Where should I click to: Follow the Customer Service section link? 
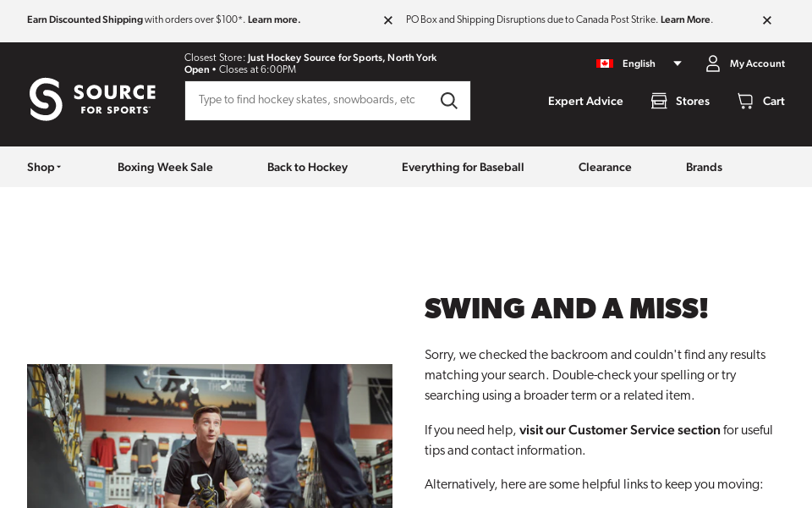[x=619, y=430]
